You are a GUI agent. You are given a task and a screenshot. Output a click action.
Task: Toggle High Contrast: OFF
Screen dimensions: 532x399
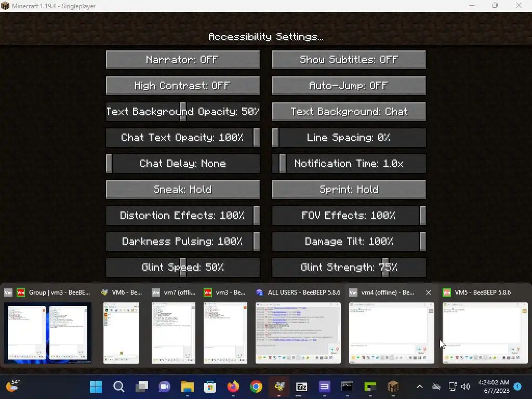[x=182, y=86]
